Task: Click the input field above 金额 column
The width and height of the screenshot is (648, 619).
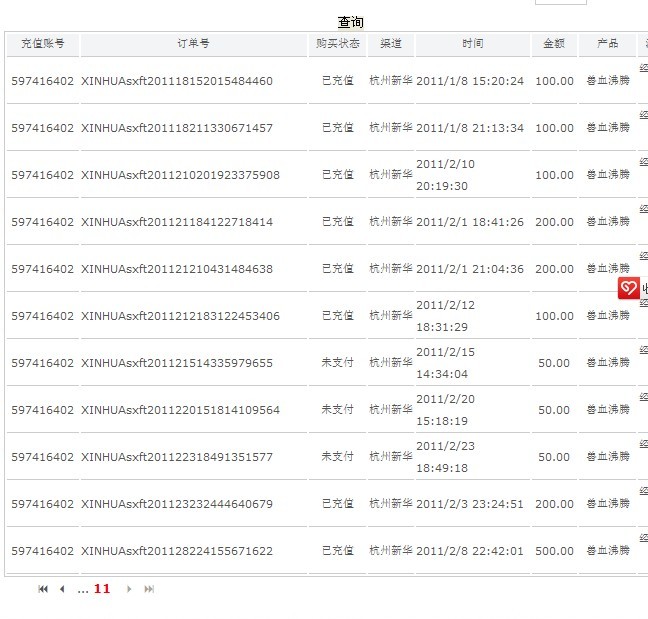Action: coord(560,3)
